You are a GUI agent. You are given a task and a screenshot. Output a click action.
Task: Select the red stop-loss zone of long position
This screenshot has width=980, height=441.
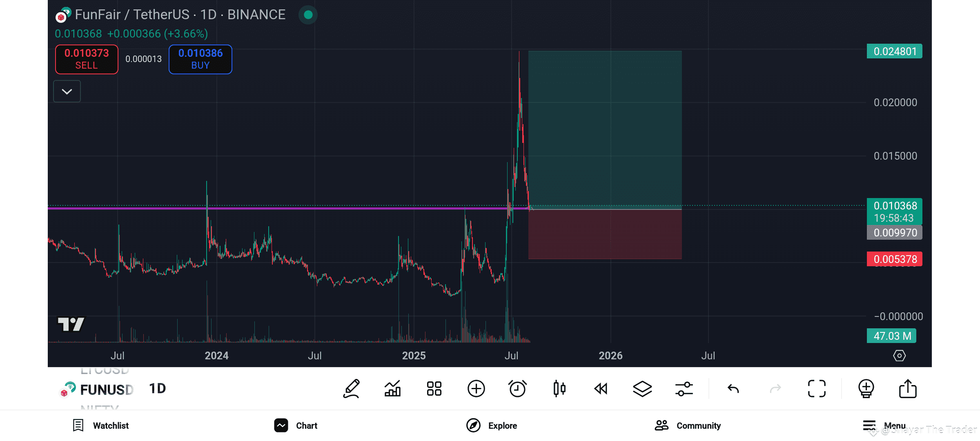tap(605, 234)
